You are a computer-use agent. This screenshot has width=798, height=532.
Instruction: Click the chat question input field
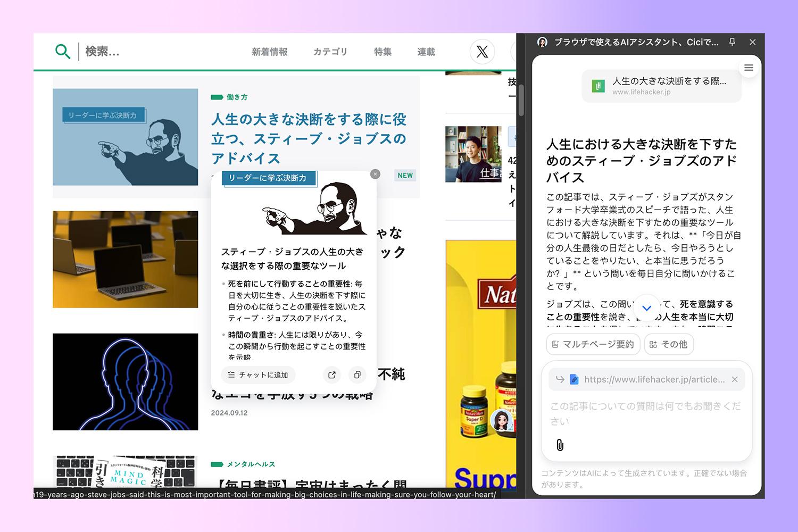tap(646, 413)
